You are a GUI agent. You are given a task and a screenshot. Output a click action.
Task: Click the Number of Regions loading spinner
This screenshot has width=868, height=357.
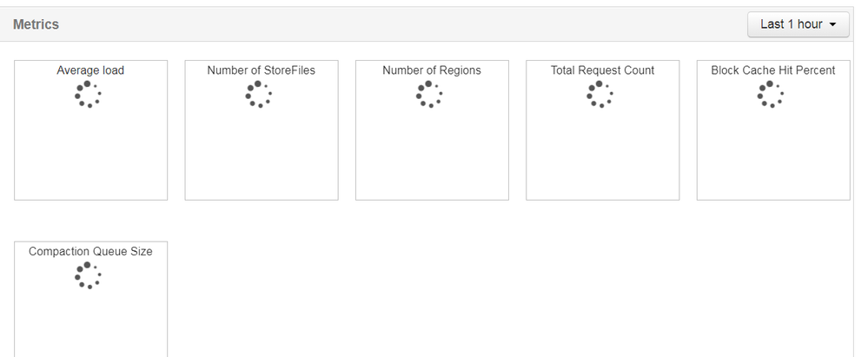coord(429,94)
